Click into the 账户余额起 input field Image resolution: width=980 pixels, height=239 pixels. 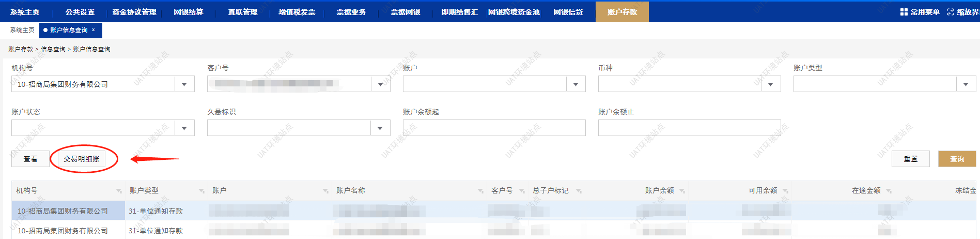(494, 128)
